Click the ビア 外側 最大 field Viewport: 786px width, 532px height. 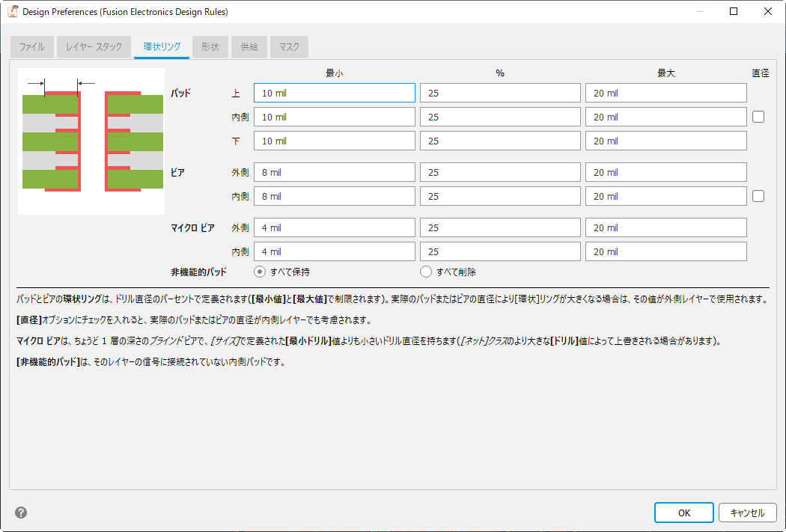point(666,172)
